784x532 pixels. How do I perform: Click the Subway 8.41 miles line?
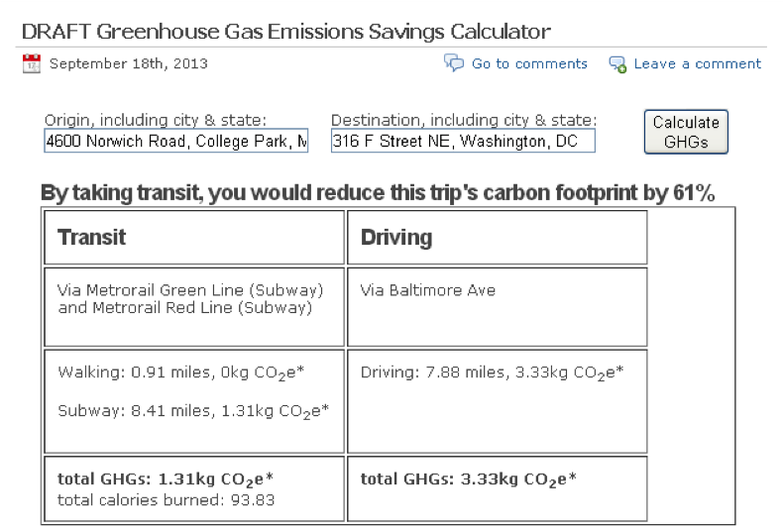click(193, 411)
